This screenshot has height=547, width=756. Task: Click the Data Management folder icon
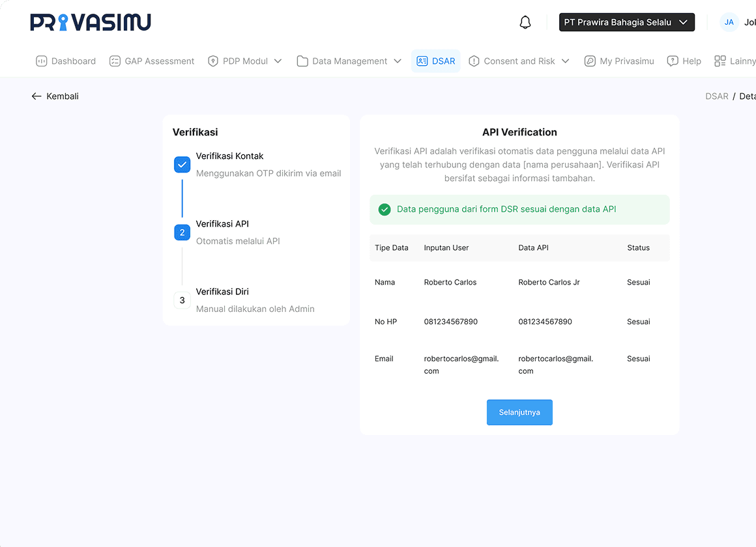[x=302, y=61]
